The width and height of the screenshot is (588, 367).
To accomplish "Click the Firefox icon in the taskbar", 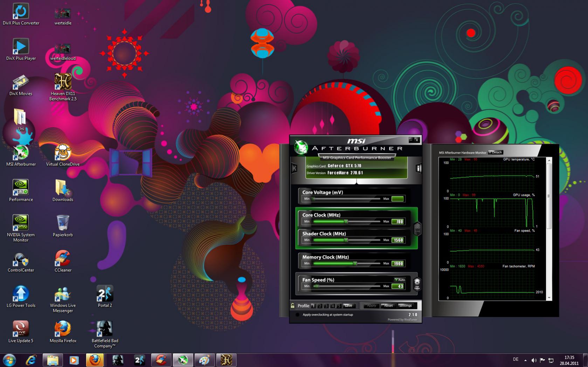I will coord(95,360).
